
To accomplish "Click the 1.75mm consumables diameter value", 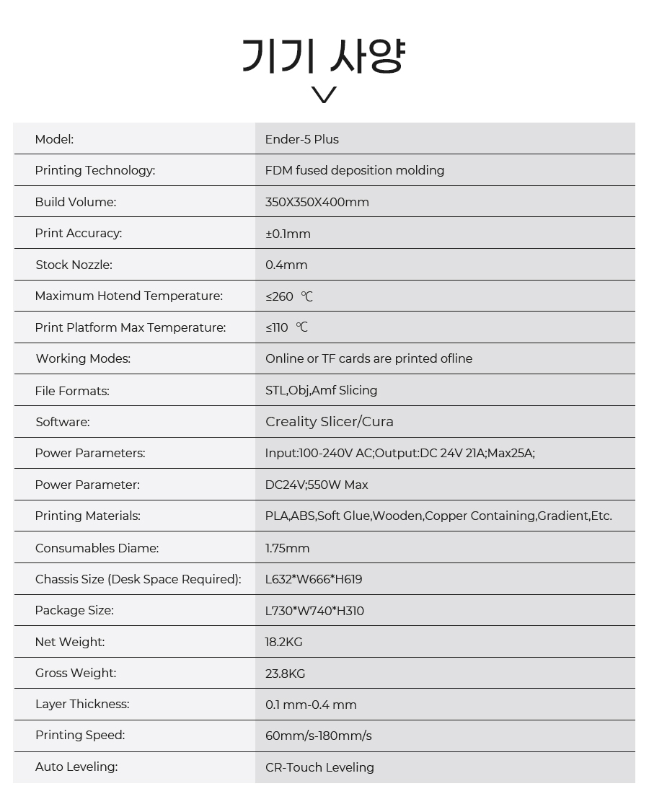I will 288,548.
